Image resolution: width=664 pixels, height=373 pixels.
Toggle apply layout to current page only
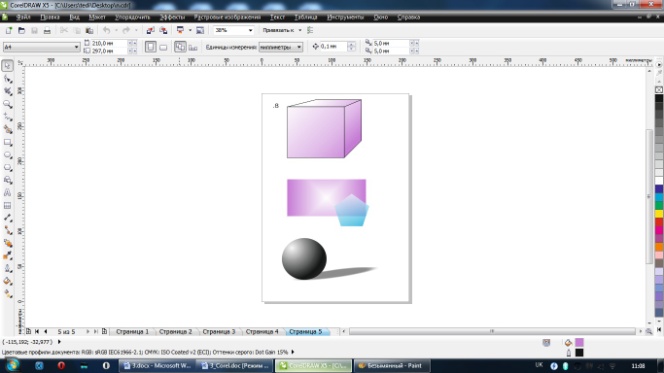pos(193,47)
